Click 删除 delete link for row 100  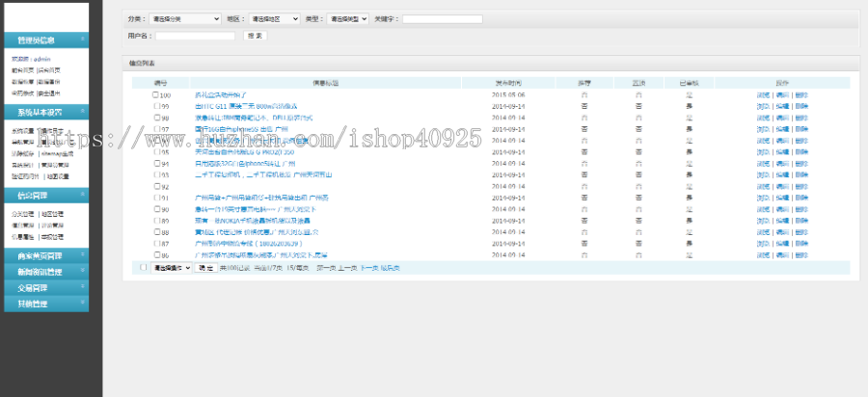[x=801, y=95]
